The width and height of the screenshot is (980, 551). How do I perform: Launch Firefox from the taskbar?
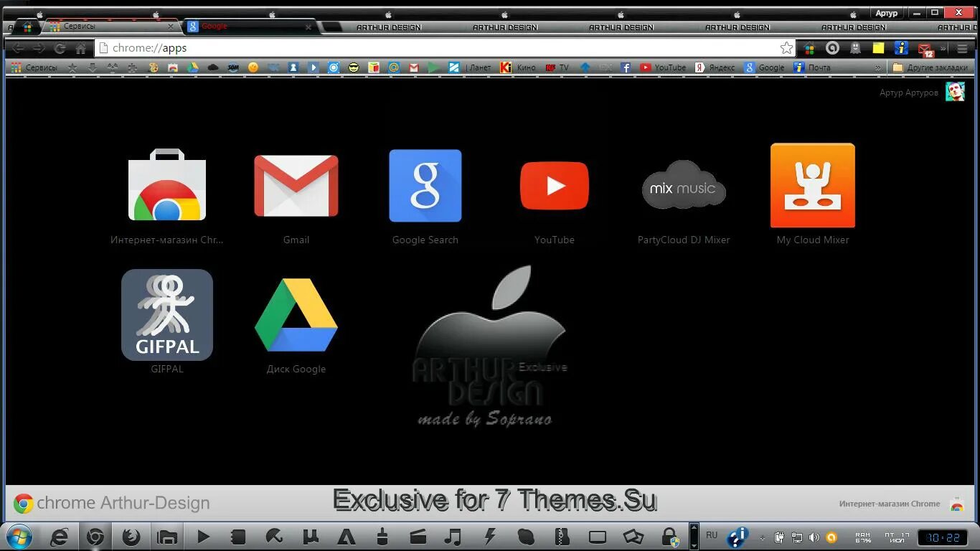[x=131, y=537]
